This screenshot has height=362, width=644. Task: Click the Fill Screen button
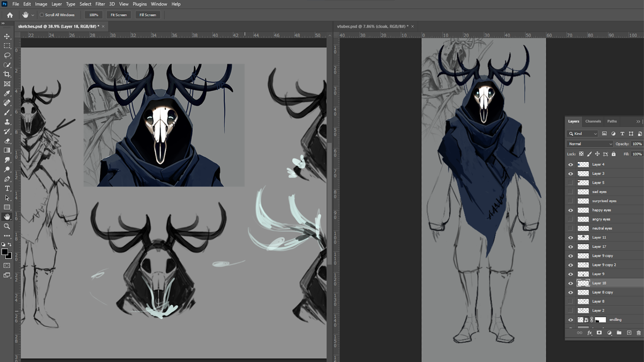[148, 15]
